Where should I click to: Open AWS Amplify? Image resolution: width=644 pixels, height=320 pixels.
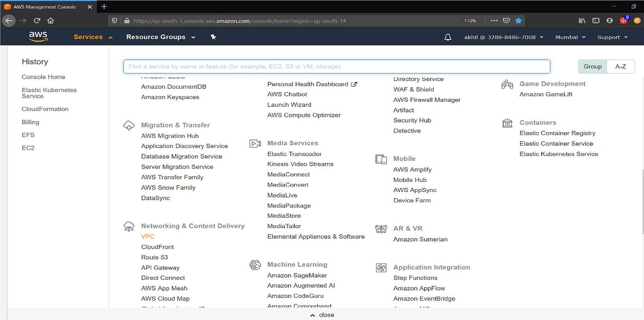pyautogui.click(x=412, y=169)
